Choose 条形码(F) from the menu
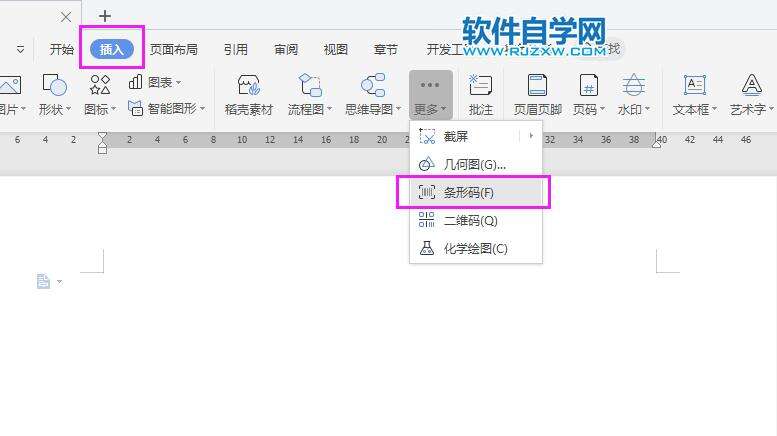Screen dimensions: 777x436 (476, 192)
